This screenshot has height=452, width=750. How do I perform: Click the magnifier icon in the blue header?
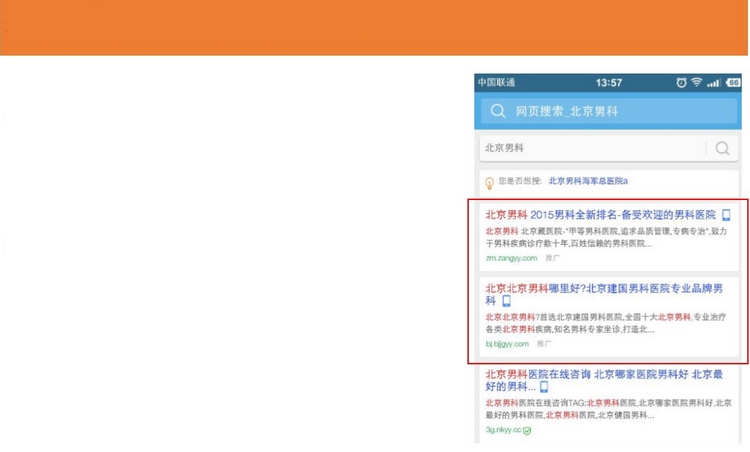497,111
